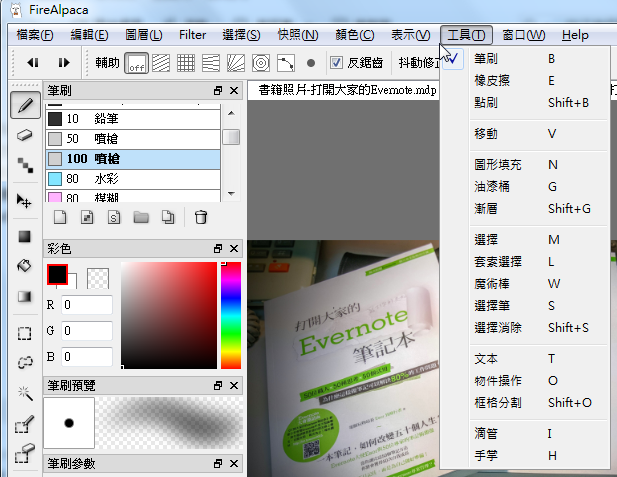This screenshot has width=617, height=477.
Task: Enable concentric circle snap guide
Action: 261,63
